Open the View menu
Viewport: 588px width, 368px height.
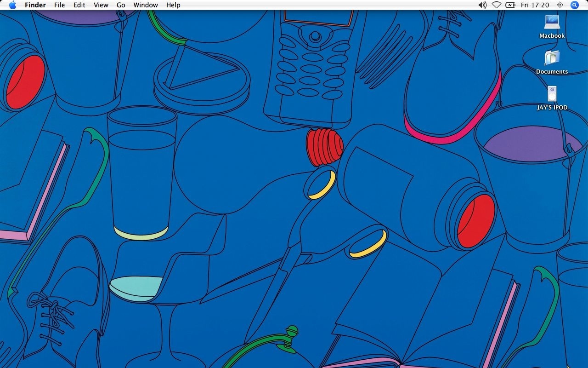pos(101,5)
